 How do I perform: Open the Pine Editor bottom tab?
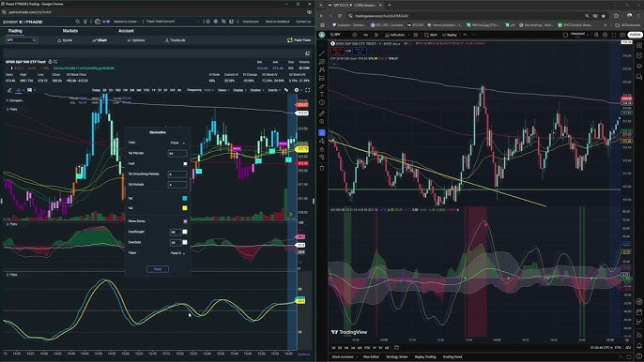[x=371, y=356]
